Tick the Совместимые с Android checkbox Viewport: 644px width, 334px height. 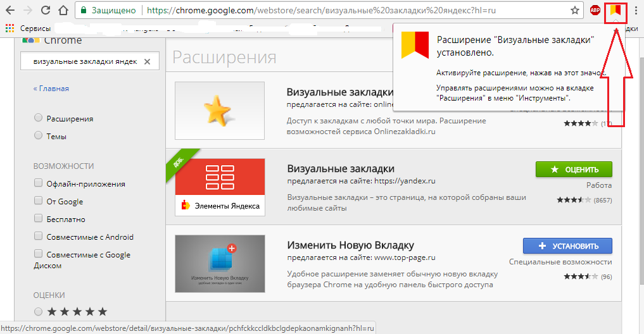point(38,236)
